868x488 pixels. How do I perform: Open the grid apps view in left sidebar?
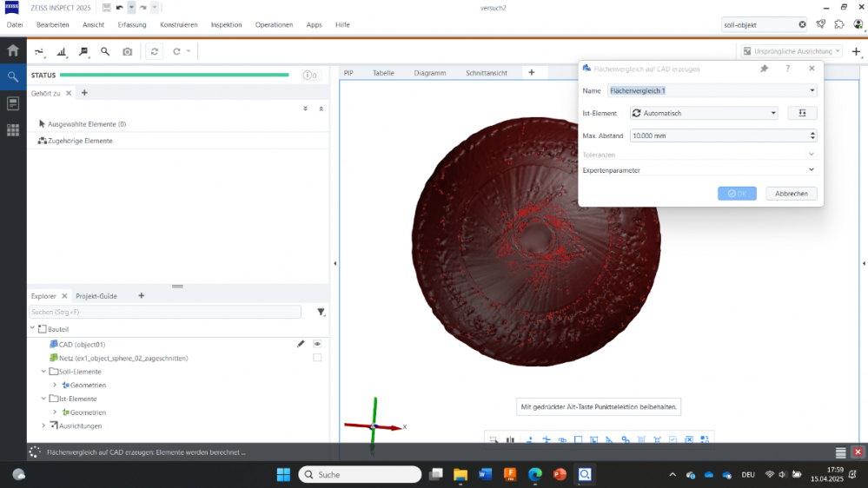click(13, 130)
